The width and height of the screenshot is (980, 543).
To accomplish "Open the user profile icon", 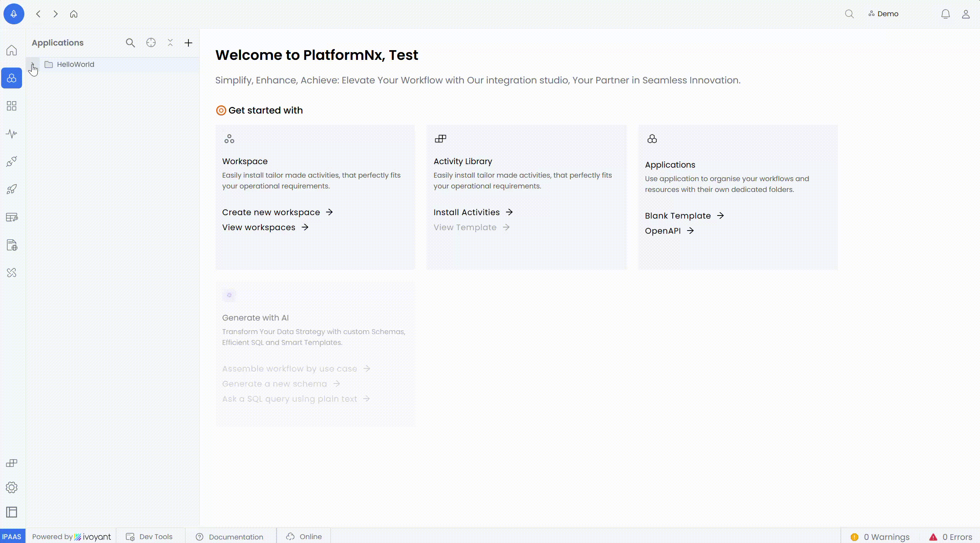I will point(966,14).
